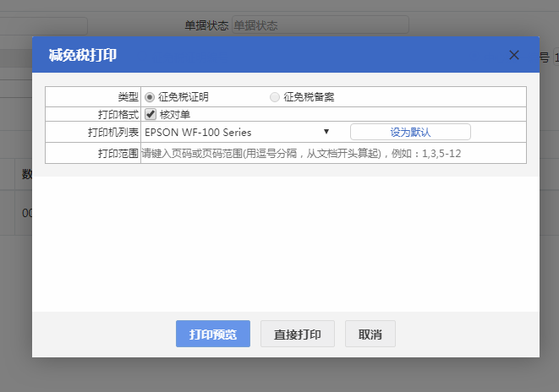Click the 单据状态 label in background window
The height and width of the screenshot is (392, 559).
click(x=206, y=25)
